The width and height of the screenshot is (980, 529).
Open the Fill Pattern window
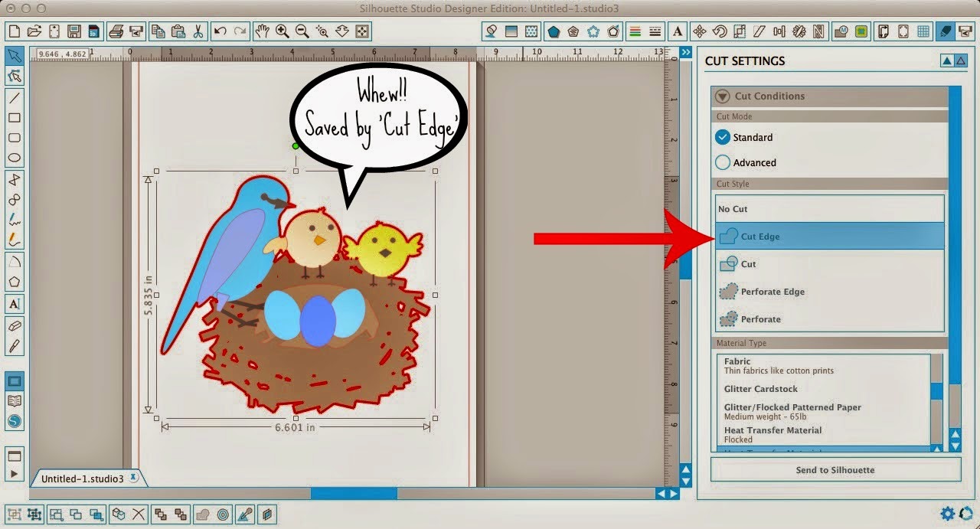click(530, 31)
